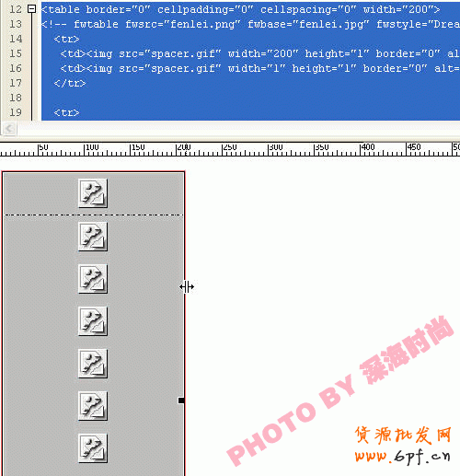
Task: Place cursor in the fwtable comment line
Action: tap(250, 24)
